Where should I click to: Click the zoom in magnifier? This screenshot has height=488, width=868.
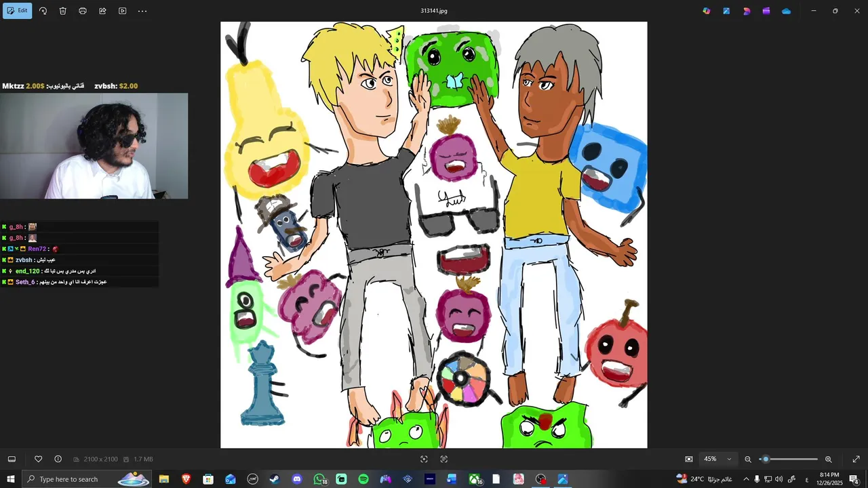pos(828,459)
